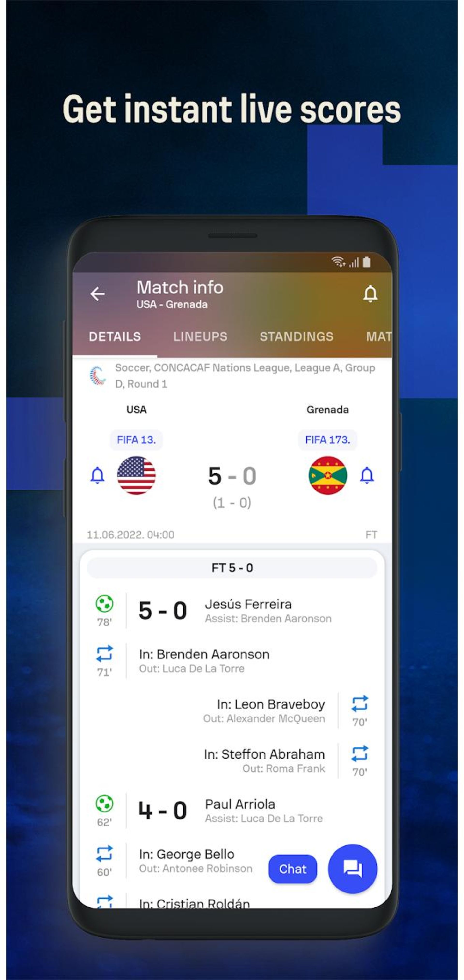This screenshot has width=464, height=980.
Task: Select the DETAILS tab
Action: coord(114,337)
